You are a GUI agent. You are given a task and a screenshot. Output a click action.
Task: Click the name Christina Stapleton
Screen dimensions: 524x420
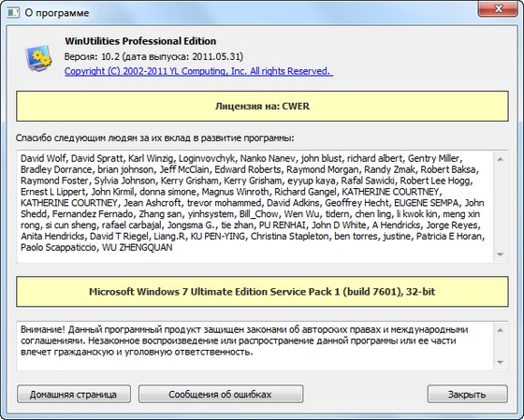[x=290, y=237]
